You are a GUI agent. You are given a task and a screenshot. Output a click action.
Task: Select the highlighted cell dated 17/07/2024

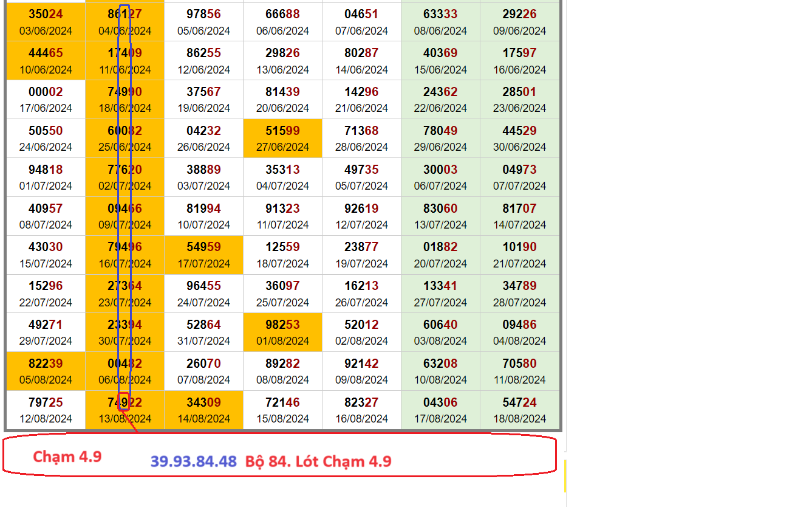(x=203, y=255)
